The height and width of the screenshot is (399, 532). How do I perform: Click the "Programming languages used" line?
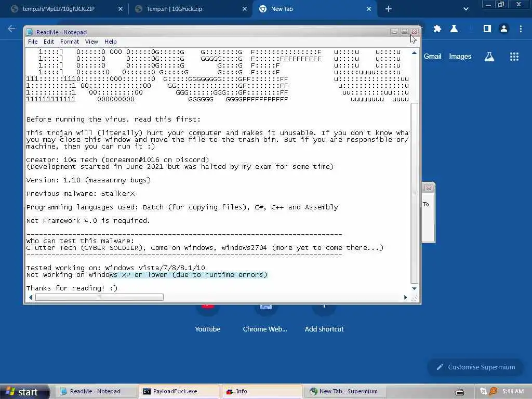click(182, 207)
